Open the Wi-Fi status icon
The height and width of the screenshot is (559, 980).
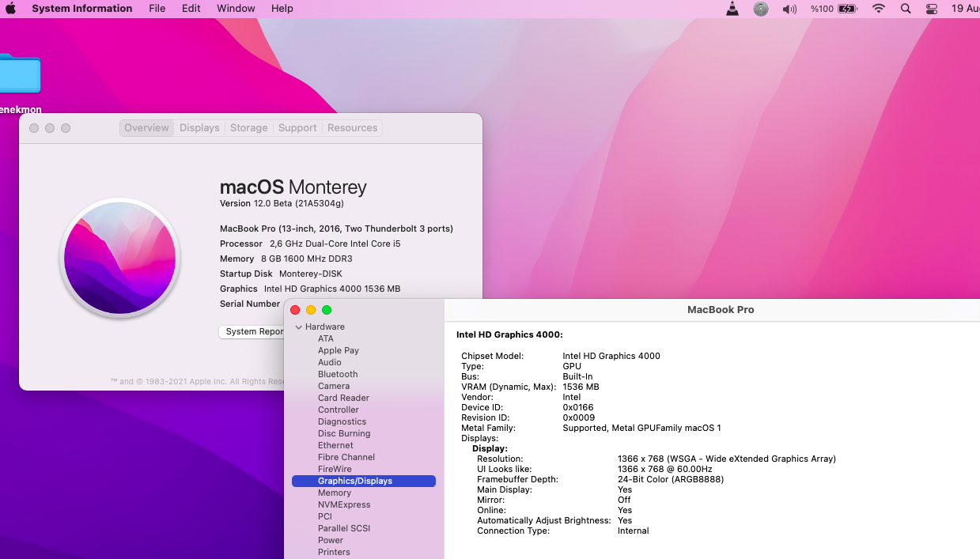pyautogui.click(x=879, y=9)
